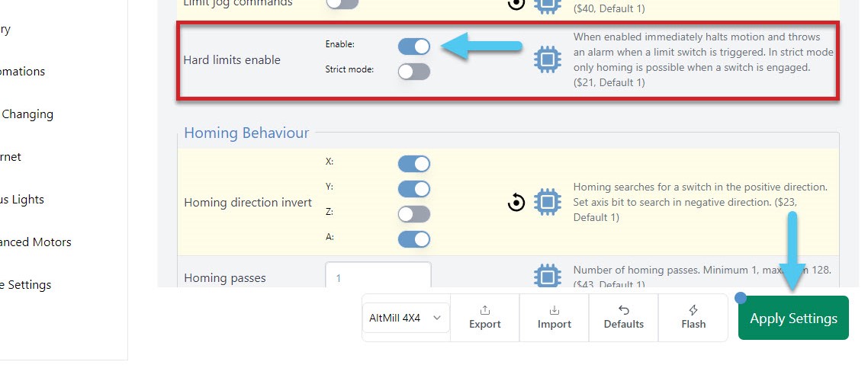Click the Homing passes number field
The height and width of the screenshot is (365, 868).
click(x=378, y=277)
